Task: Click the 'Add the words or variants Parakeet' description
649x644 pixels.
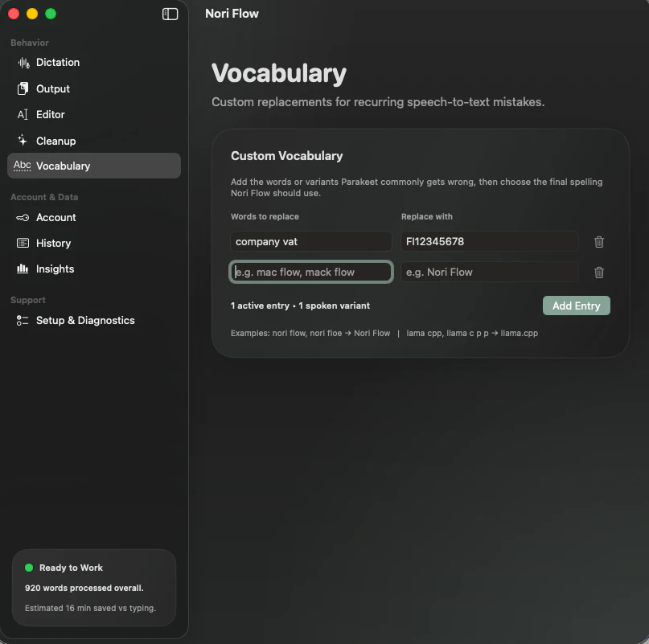Action: 417,187
